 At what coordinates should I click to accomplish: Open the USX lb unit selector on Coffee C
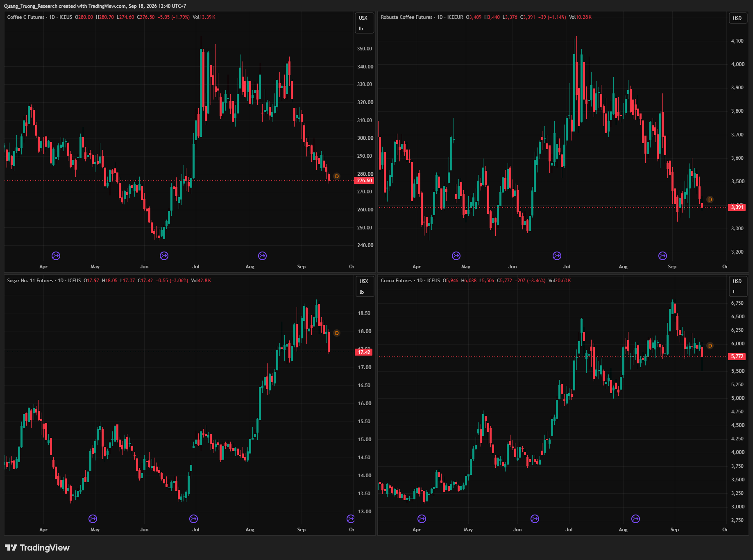[x=364, y=23]
